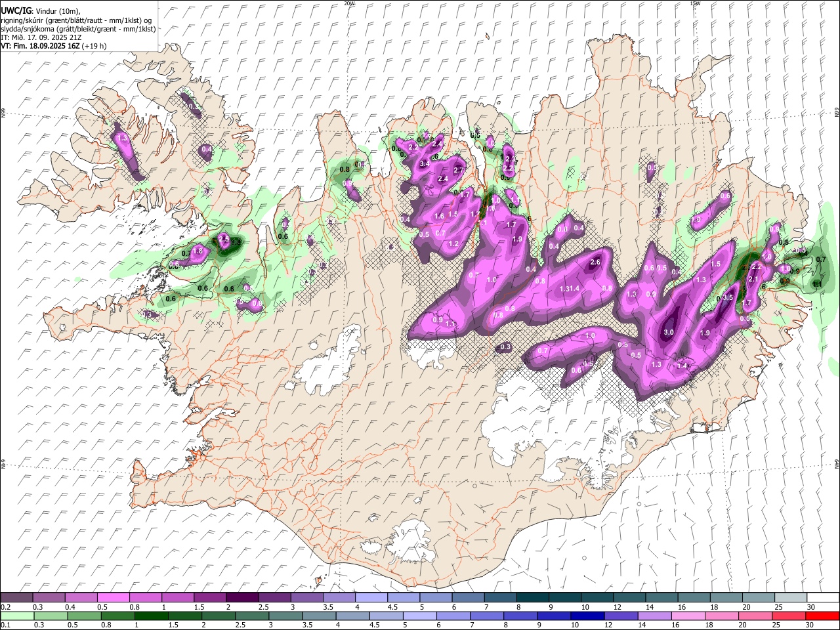Click the 'rigning/skúrir (grænt/blátt/rautt - mm/1klst) og' line
The height and width of the screenshot is (630, 840).
coord(76,20)
